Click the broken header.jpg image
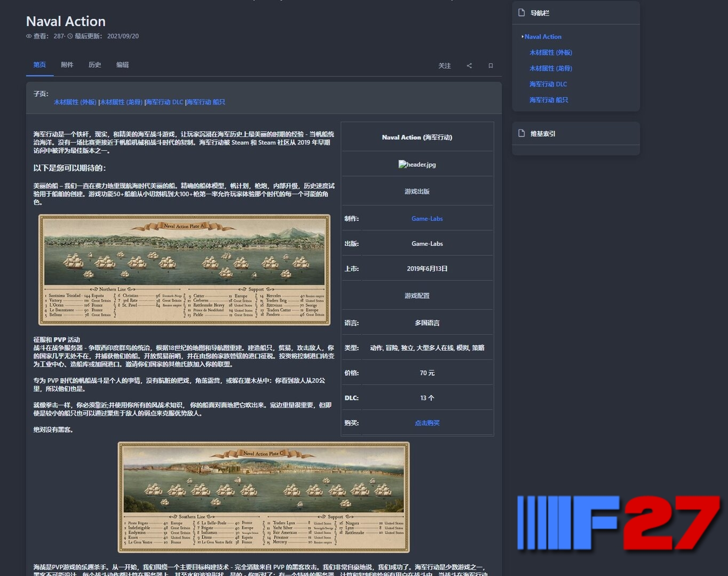The image size is (728, 576). [x=417, y=164]
